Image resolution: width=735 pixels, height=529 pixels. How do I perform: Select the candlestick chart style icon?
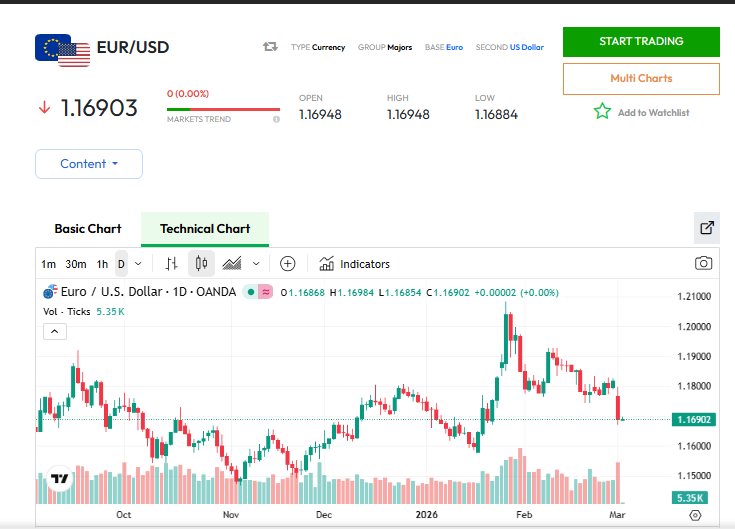(x=201, y=264)
